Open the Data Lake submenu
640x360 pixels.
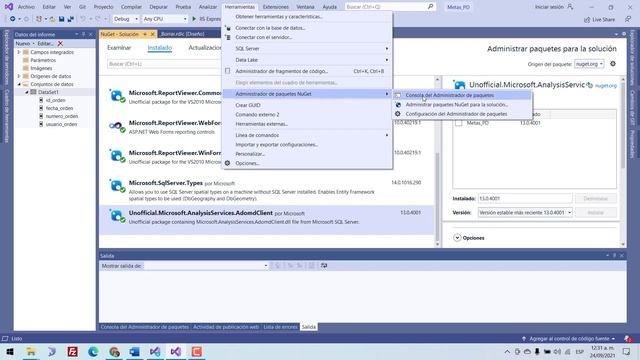(307, 60)
